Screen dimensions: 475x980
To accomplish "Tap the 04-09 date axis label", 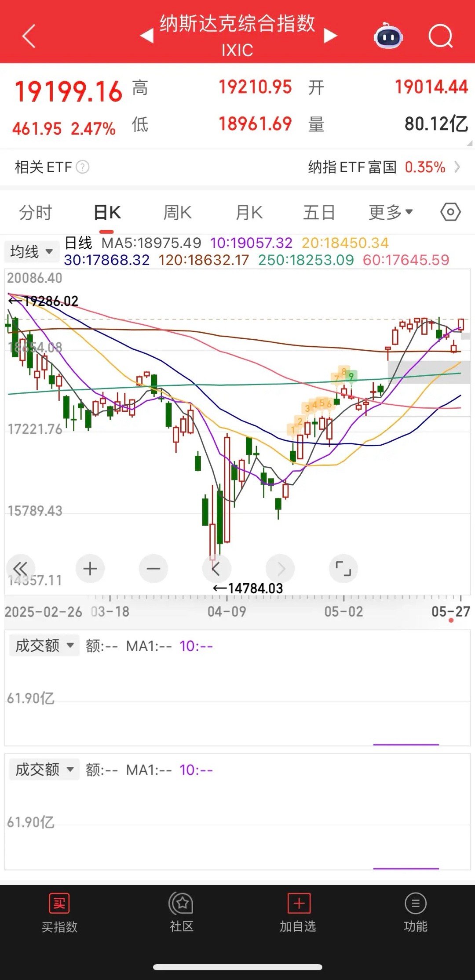I will [x=227, y=611].
